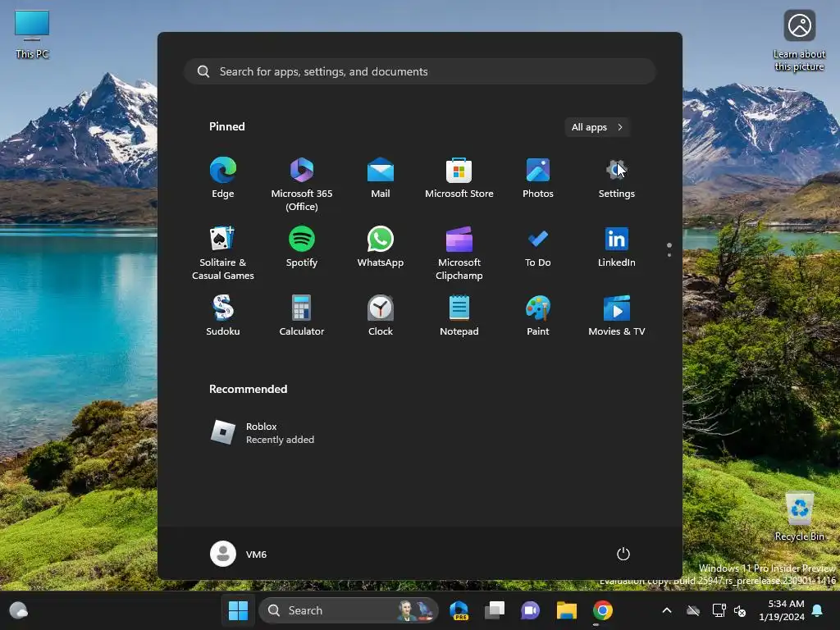Launch the Photos app

[x=538, y=179]
